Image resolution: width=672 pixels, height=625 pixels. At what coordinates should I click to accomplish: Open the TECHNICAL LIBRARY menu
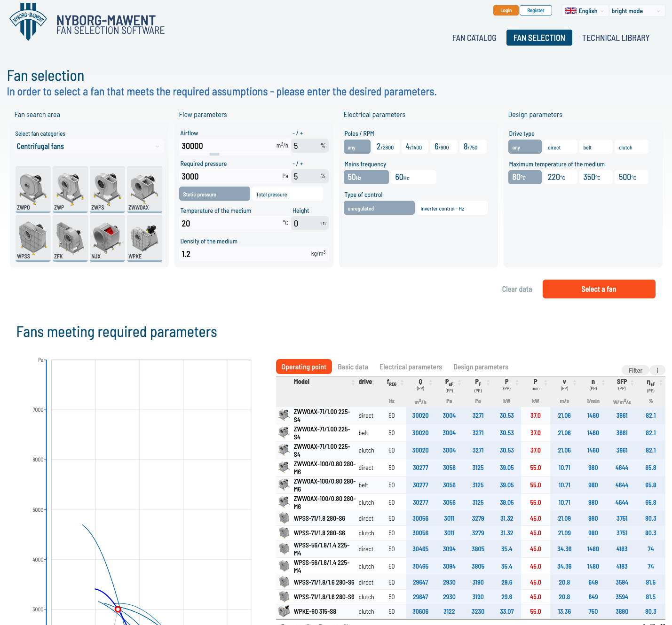[616, 38]
